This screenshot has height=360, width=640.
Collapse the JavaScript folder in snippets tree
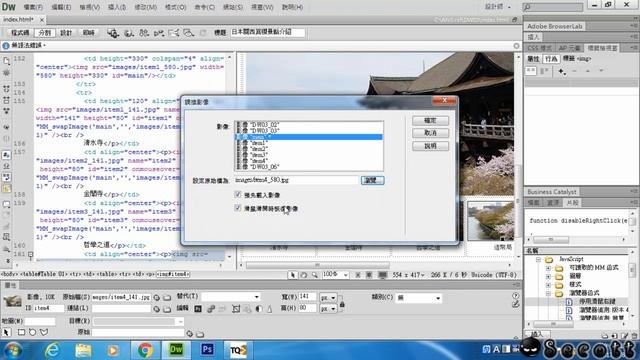(x=538, y=259)
